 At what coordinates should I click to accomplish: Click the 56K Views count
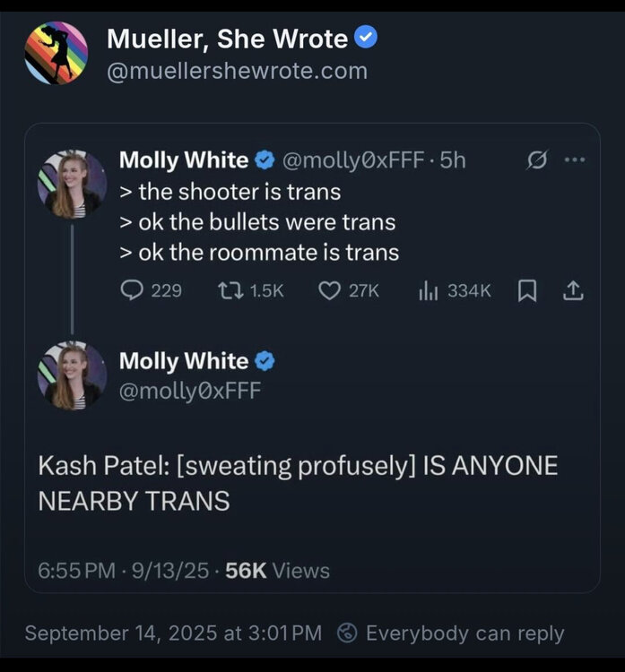point(277,571)
